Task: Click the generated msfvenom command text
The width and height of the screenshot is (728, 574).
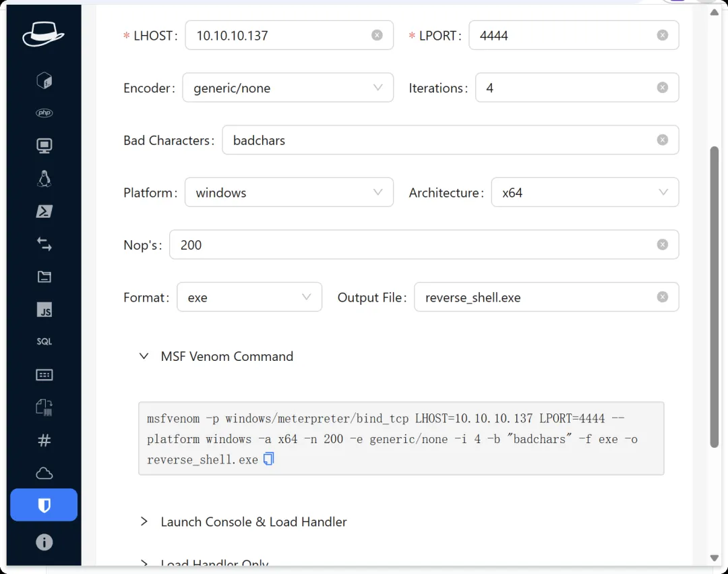Action: click(392, 439)
